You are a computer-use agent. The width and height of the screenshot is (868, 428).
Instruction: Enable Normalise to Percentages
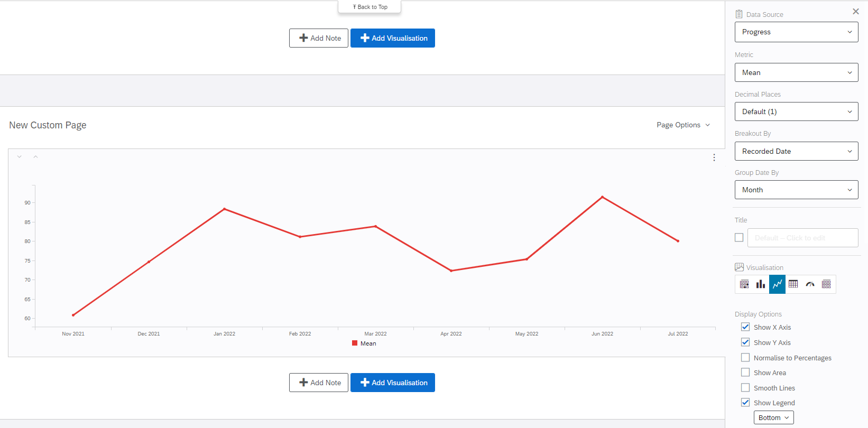(x=745, y=358)
